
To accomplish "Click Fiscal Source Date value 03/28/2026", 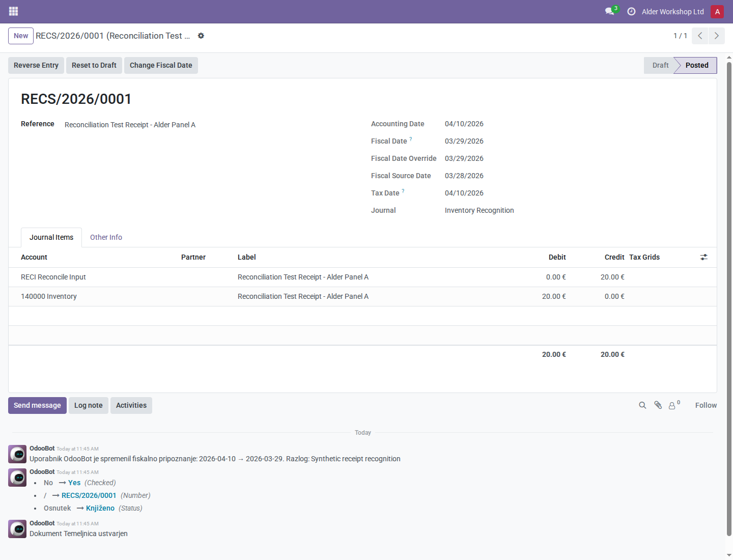I will [x=464, y=176].
